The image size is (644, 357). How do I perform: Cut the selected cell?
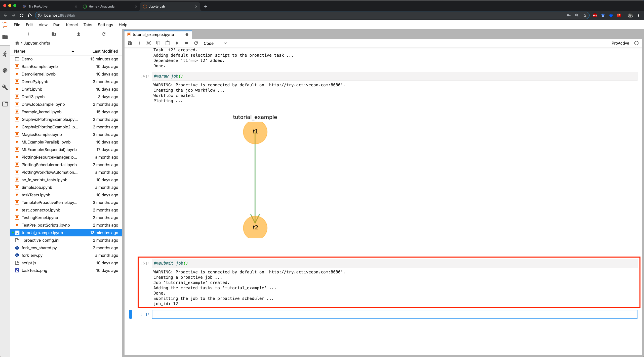[x=149, y=43]
